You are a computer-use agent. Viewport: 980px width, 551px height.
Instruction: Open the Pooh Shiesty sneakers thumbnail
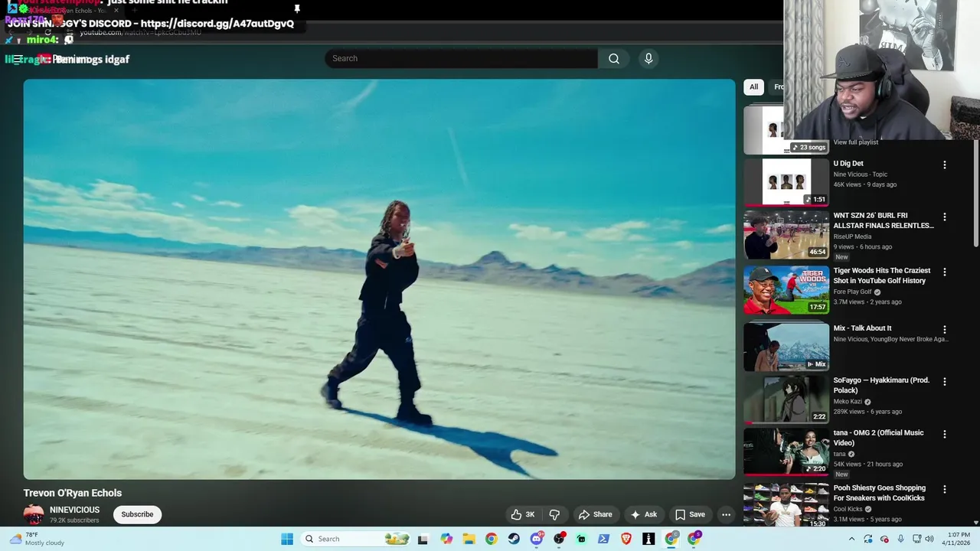(786, 504)
